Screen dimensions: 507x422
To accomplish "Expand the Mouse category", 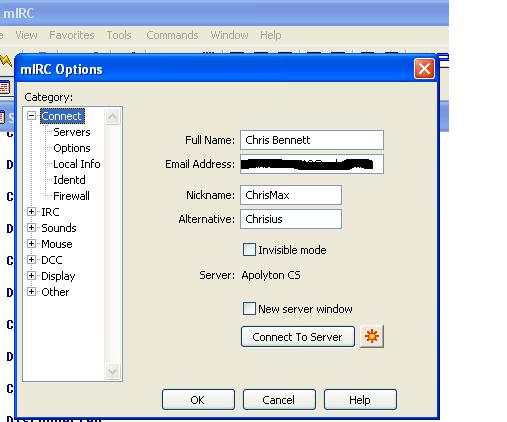I will 31,244.
